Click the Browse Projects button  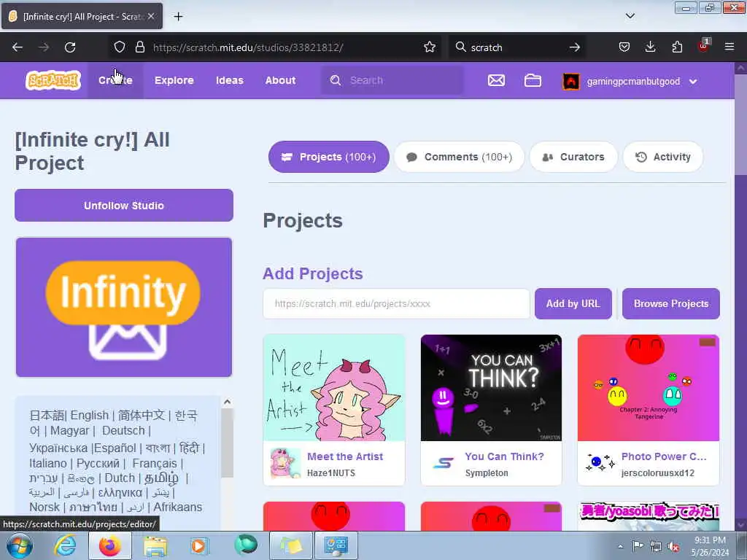(x=671, y=303)
